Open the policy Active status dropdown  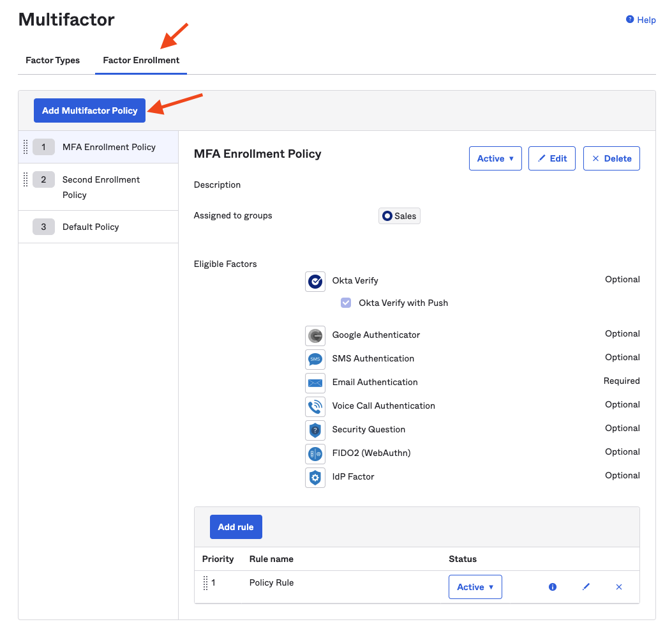pos(495,158)
